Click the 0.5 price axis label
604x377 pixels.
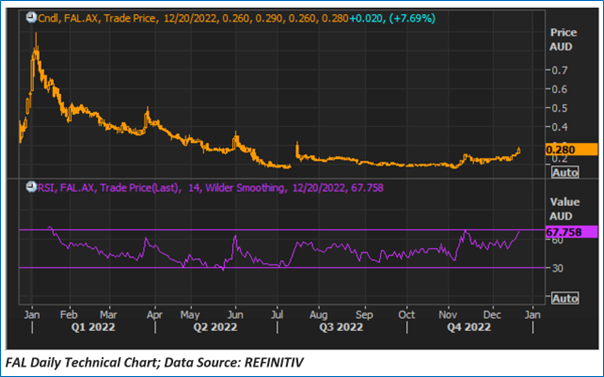coord(559,108)
